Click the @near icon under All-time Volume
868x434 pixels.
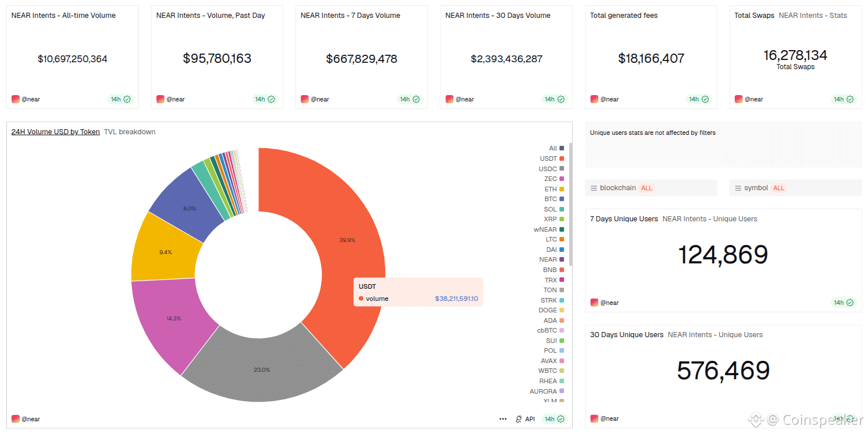click(15, 99)
